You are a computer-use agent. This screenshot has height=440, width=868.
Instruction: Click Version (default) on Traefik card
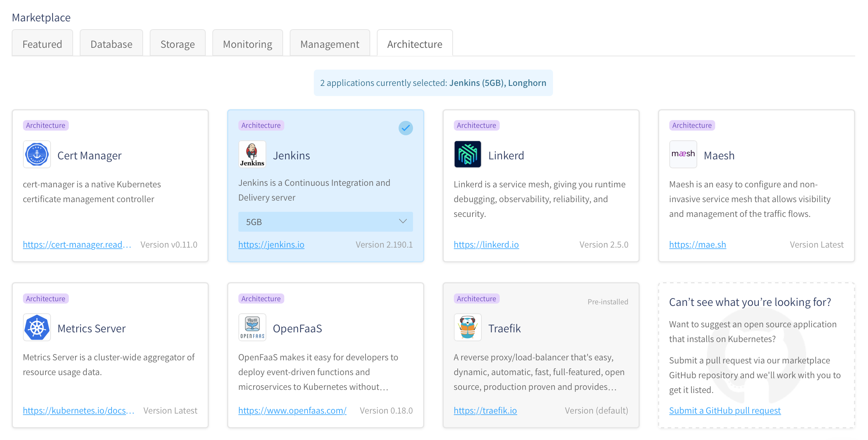pyautogui.click(x=597, y=410)
